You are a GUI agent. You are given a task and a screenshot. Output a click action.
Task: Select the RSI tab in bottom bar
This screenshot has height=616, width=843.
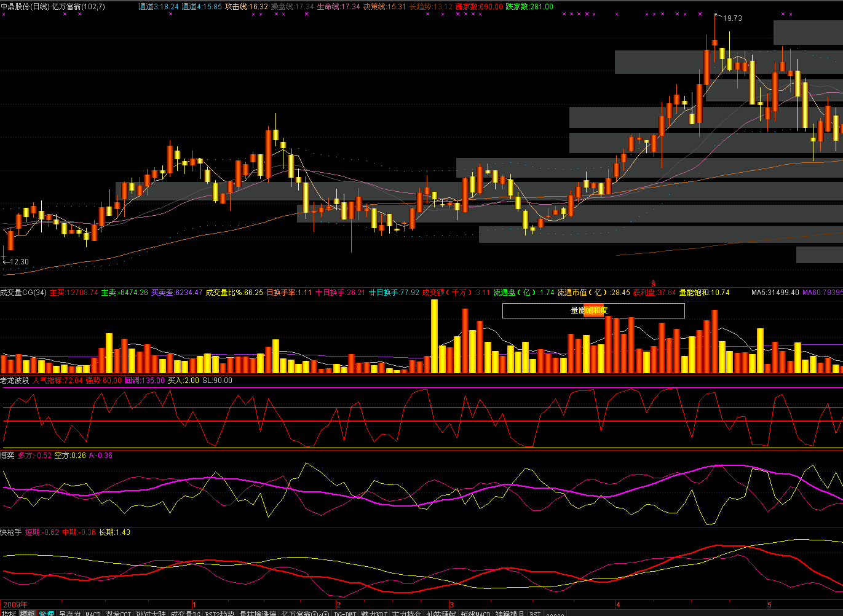tap(535, 613)
